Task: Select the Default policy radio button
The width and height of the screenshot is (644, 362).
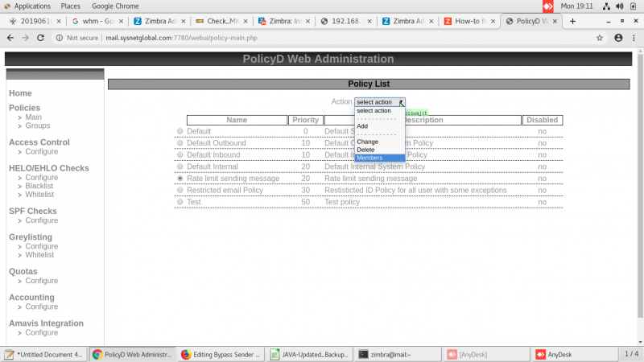Action: pyautogui.click(x=180, y=131)
